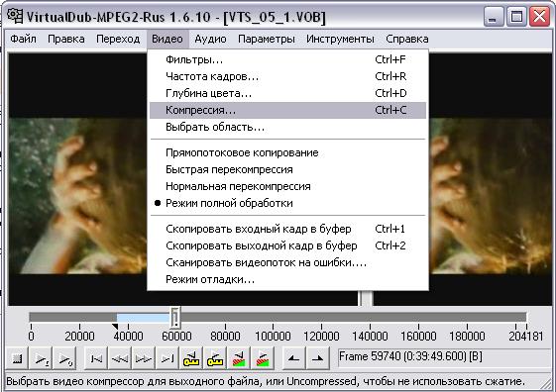Jump to the start of video
Screen dimensions: 556x392
coord(96,358)
